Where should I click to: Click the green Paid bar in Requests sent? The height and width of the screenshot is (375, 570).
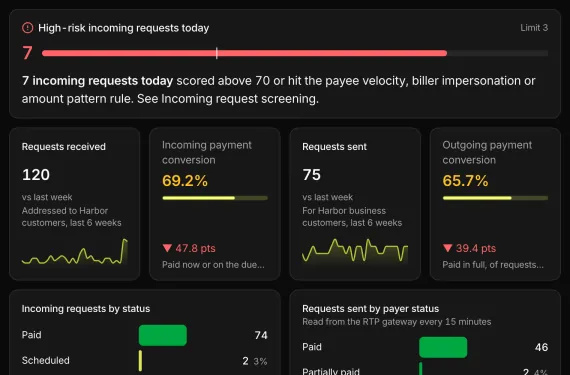[x=443, y=347]
